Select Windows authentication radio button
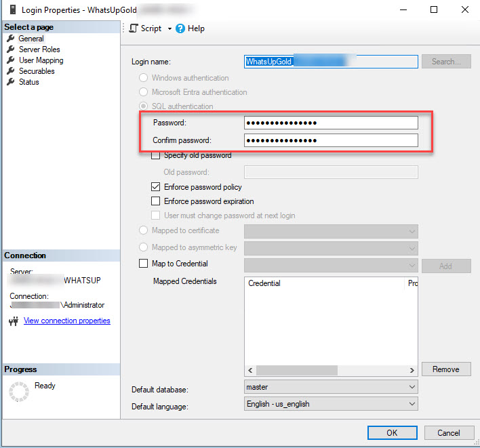 coord(143,78)
